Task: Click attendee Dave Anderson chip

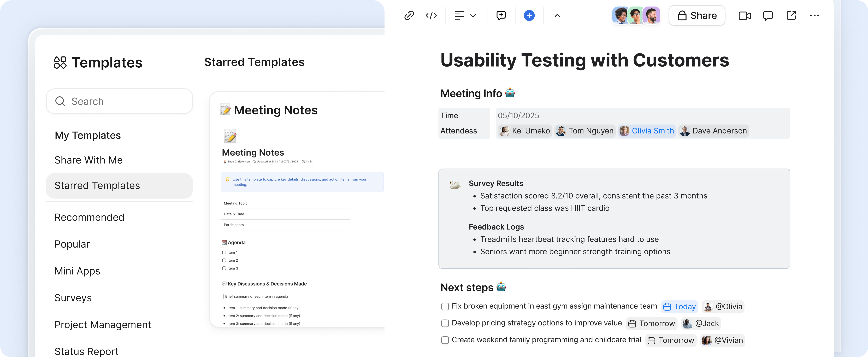Action: [714, 131]
